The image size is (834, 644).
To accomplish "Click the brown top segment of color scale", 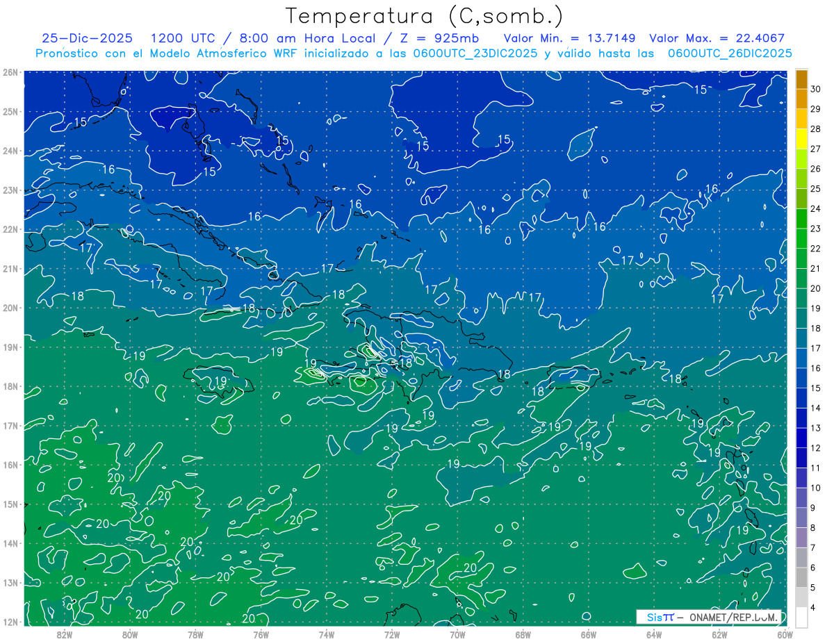I will click(801, 79).
